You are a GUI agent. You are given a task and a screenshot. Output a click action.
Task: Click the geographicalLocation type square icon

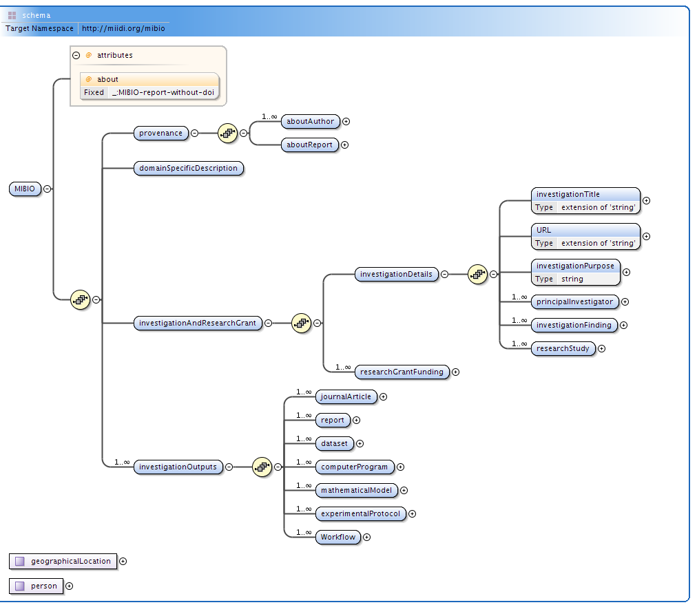pyautogui.click(x=19, y=561)
